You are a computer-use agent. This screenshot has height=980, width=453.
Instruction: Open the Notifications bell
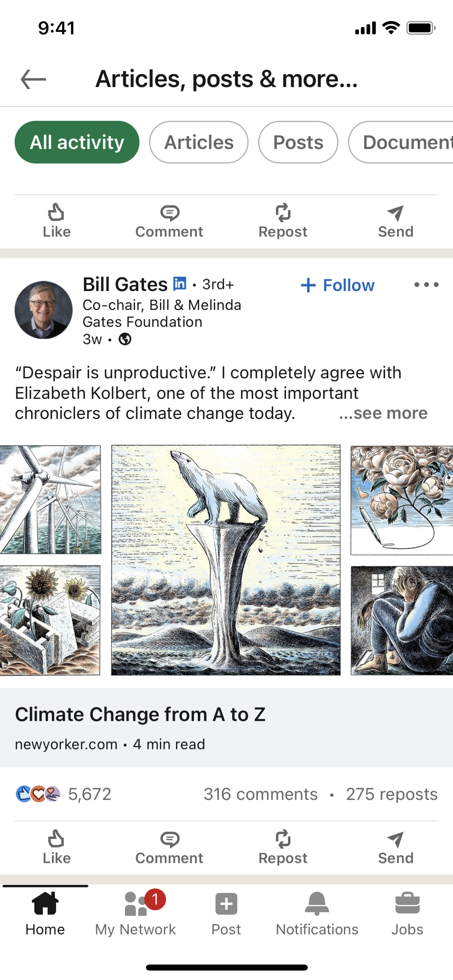(x=317, y=913)
